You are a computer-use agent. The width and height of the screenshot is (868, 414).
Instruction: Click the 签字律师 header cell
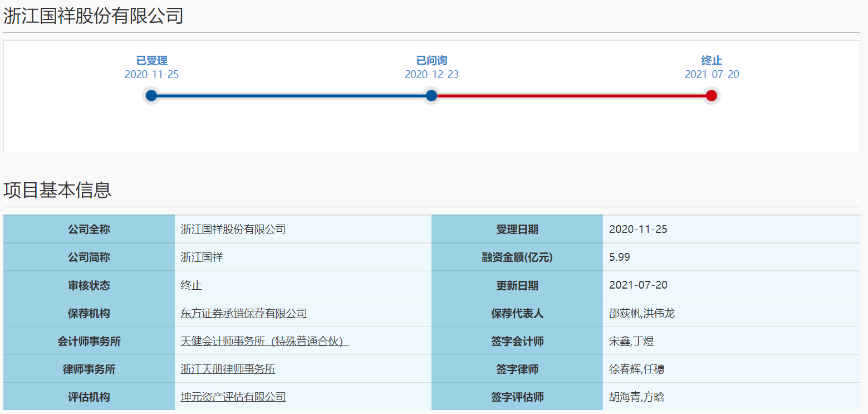[x=517, y=369]
